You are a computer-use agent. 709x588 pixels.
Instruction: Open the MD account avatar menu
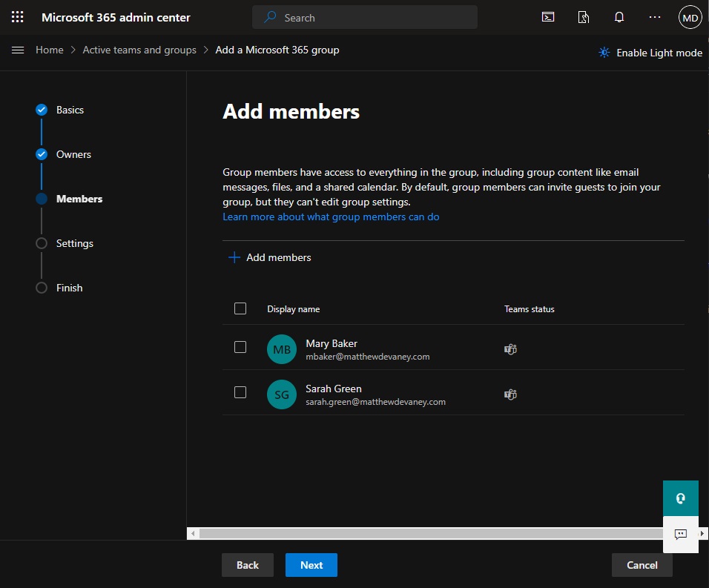pos(690,18)
